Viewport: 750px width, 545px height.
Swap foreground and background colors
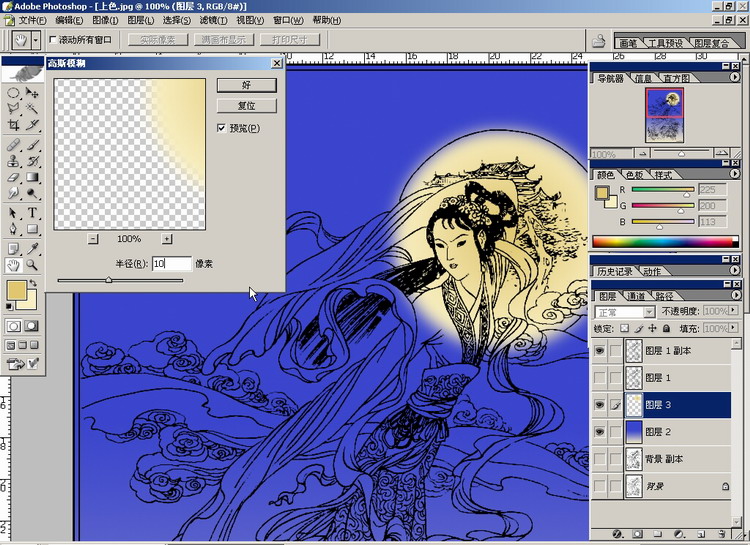coord(33,283)
